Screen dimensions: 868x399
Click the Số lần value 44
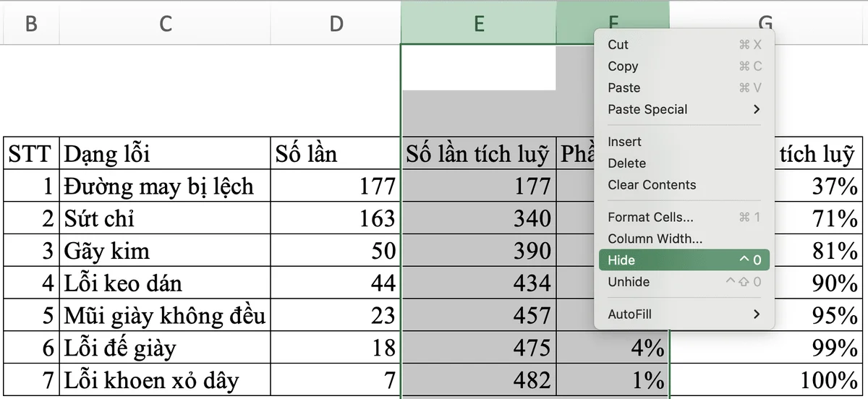click(x=336, y=283)
